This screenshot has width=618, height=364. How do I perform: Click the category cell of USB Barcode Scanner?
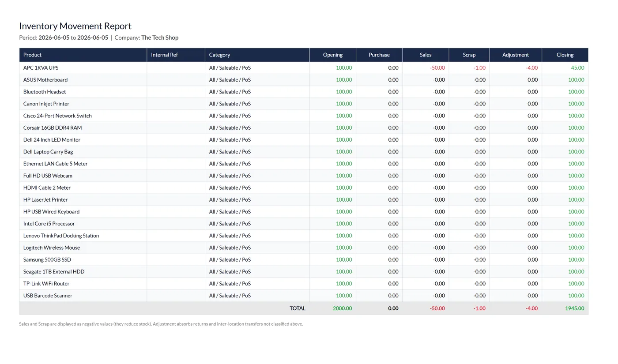[257, 296]
